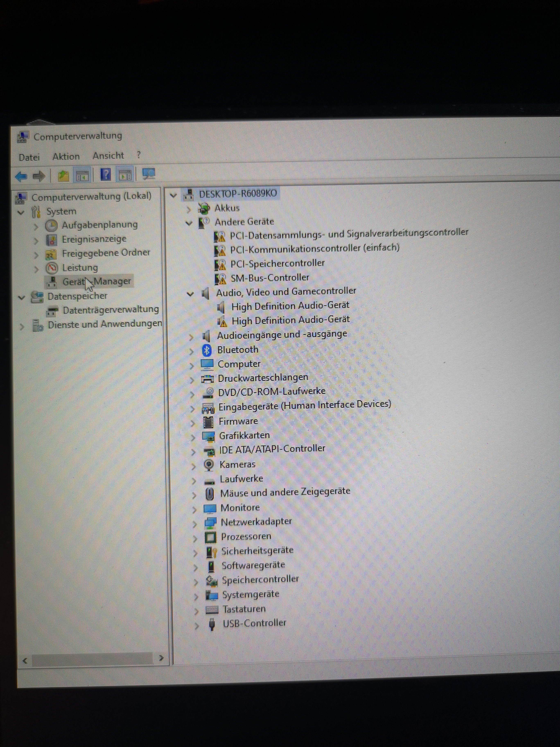Image resolution: width=560 pixels, height=747 pixels.
Task: Click the Softwaregeräte icon
Action: coord(211,566)
